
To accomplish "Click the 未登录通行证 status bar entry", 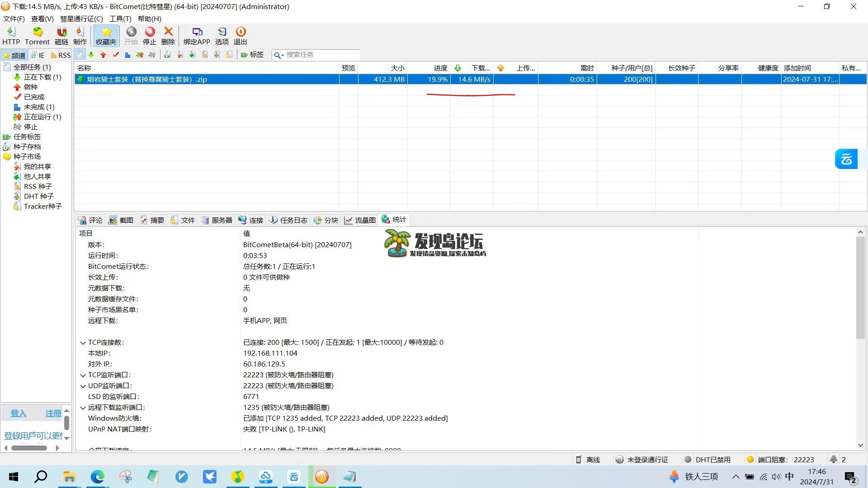I will 642,460.
